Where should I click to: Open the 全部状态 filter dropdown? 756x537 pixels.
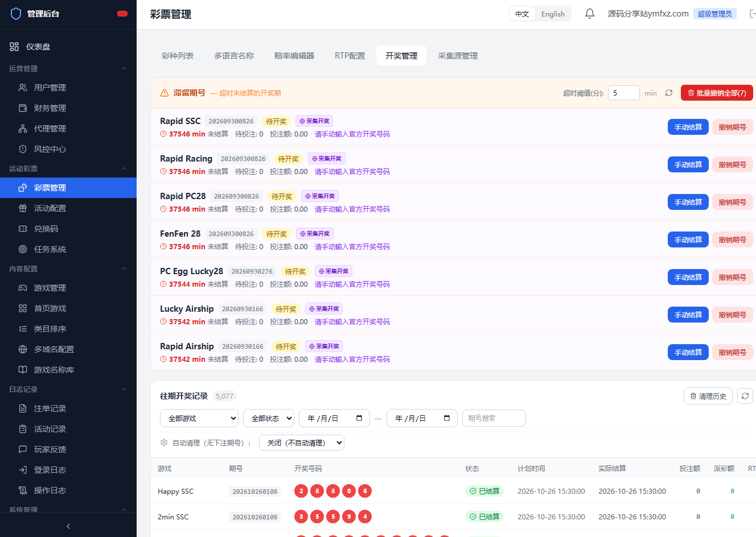click(269, 418)
